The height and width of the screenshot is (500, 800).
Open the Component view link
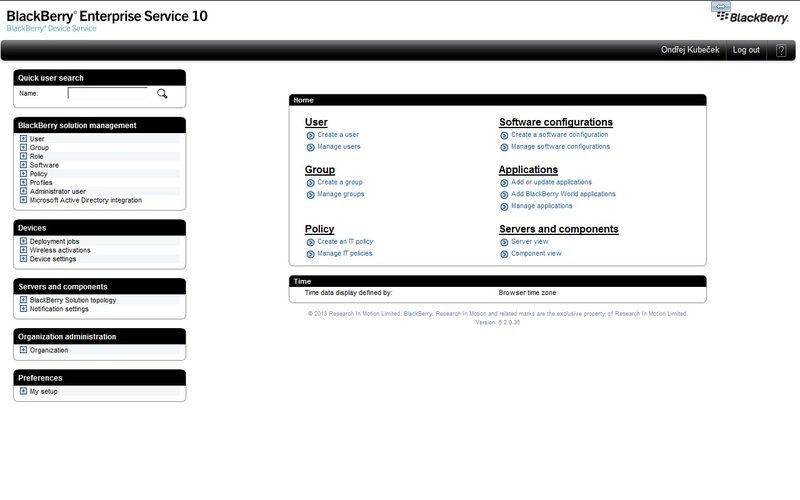pyautogui.click(x=536, y=254)
